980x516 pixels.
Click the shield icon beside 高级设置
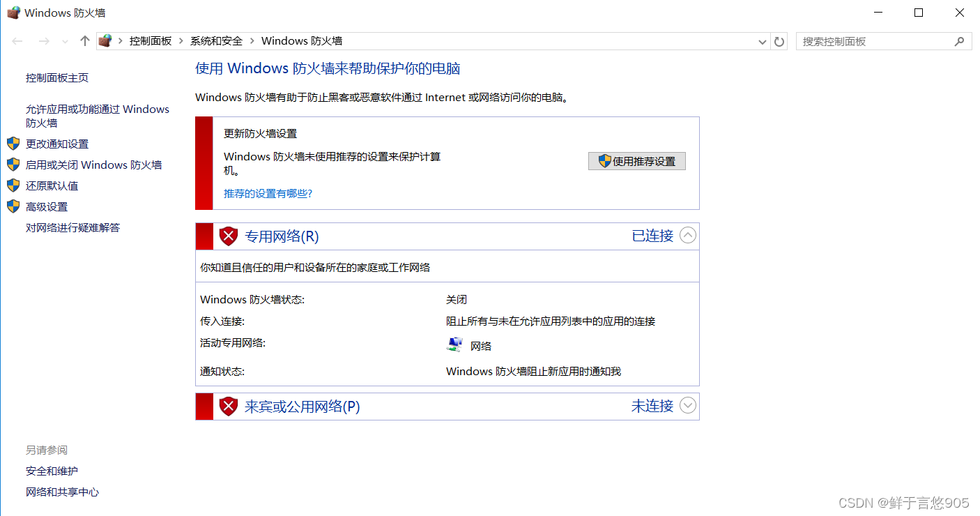(x=13, y=206)
